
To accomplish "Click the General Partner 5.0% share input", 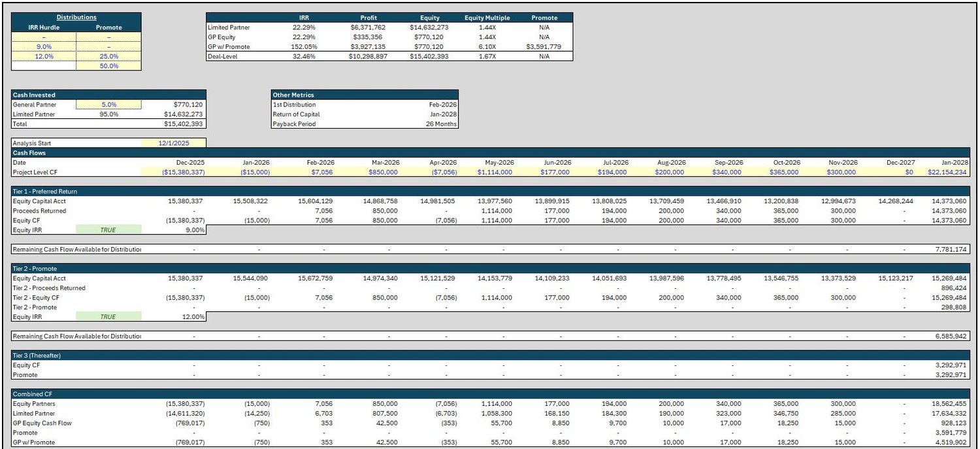I will coord(108,105).
